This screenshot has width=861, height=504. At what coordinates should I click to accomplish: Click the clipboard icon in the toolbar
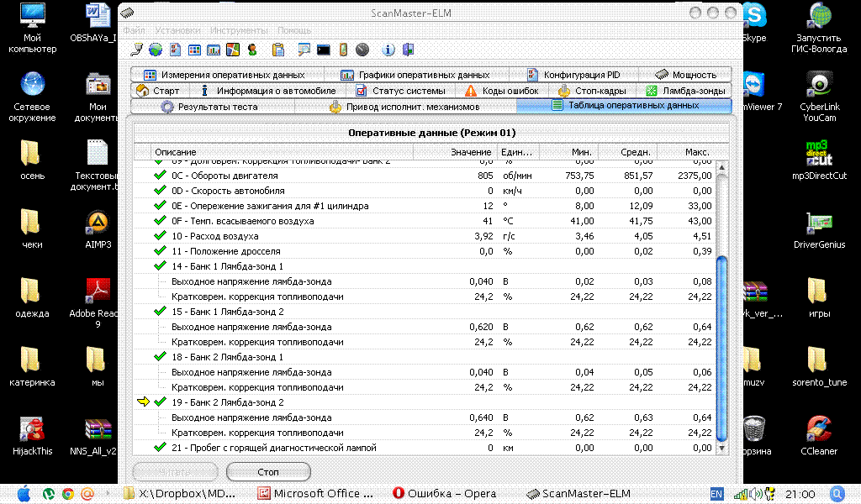(x=278, y=50)
